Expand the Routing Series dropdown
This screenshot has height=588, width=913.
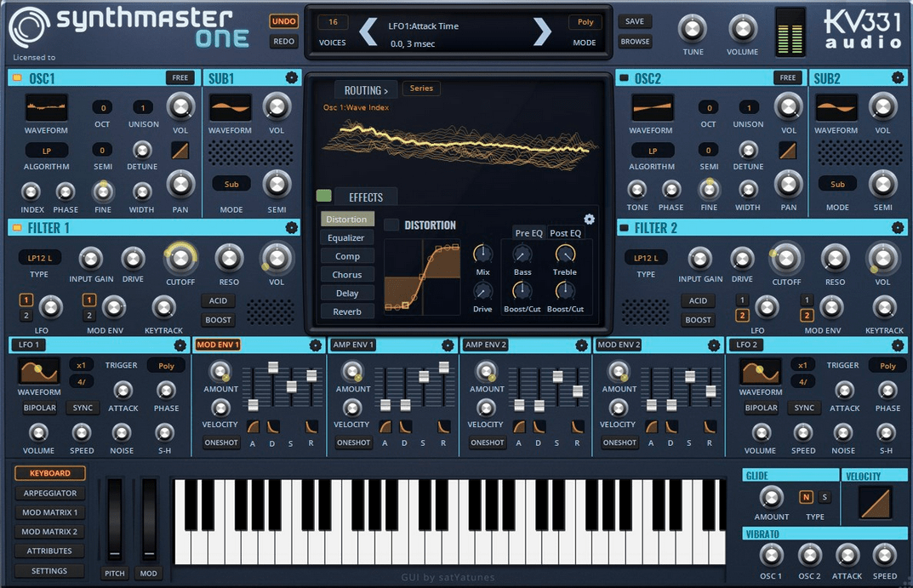coord(421,88)
